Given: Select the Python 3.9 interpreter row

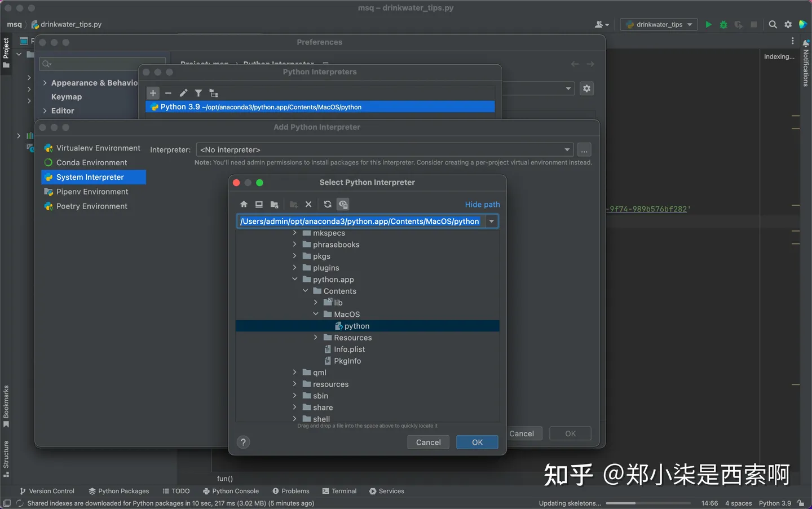Looking at the screenshot, I should click(x=320, y=107).
